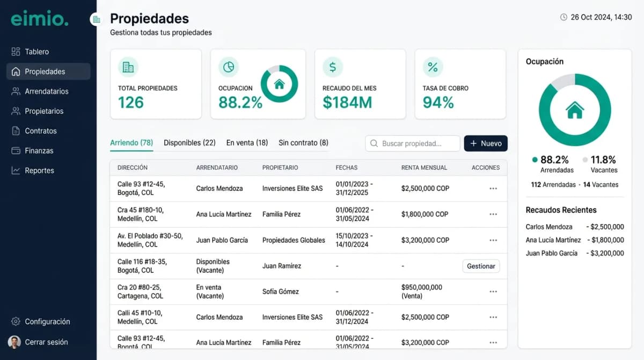This screenshot has width=644, height=360.
Task: Open Contratos via its document icon
Action: tap(16, 131)
